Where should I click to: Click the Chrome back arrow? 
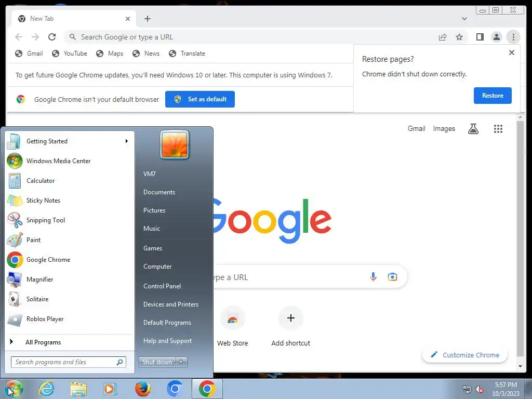pyautogui.click(x=19, y=37)
